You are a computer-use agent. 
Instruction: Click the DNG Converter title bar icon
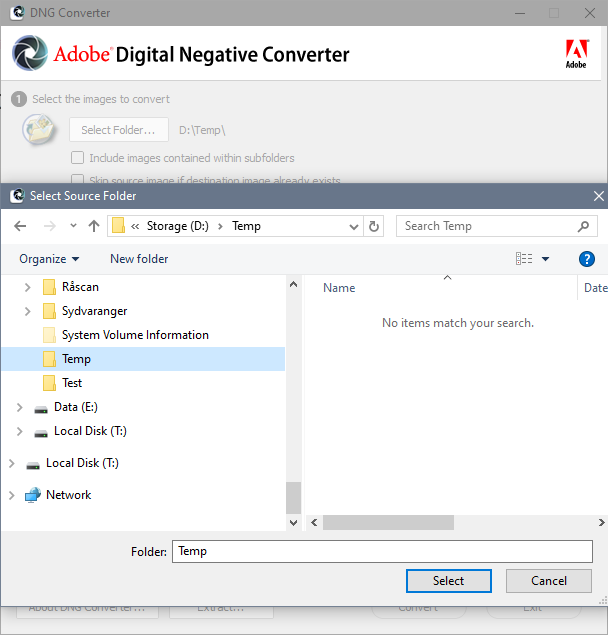pyautogui.click(x=17, y=13)
